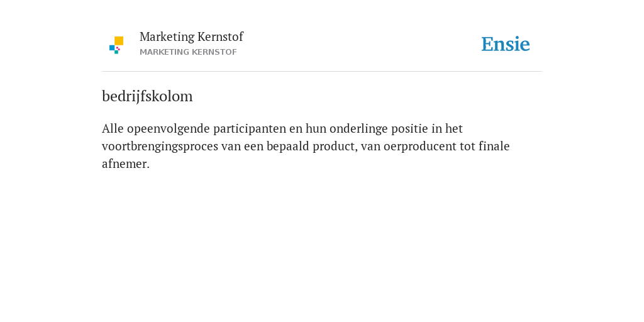The height and width of the screenshot is (322, 644).
Task: Click the word 'voortbrengingsproces' in the definition
Action: tap(160, 147)
